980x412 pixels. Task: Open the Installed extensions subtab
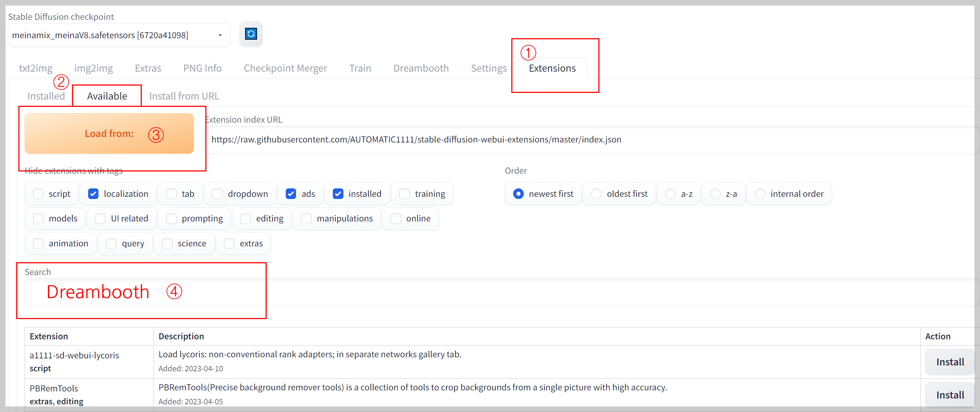point(46,96)
